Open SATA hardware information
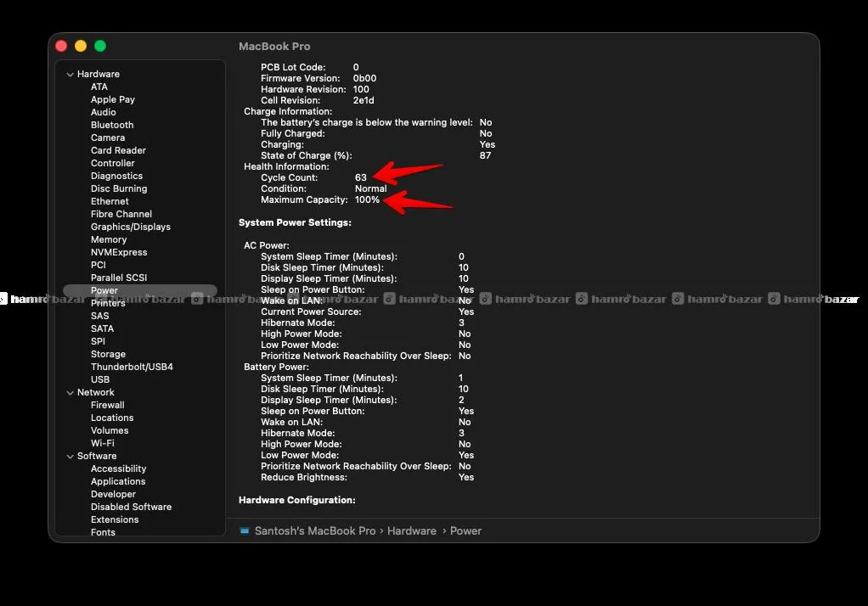868x606 pixels. [103, 328]
